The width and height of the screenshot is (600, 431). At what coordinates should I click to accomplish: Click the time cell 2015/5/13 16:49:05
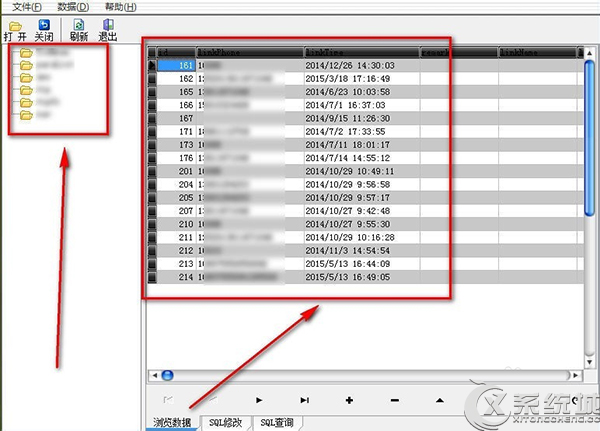pyautogui.click(x=362, y=277)
